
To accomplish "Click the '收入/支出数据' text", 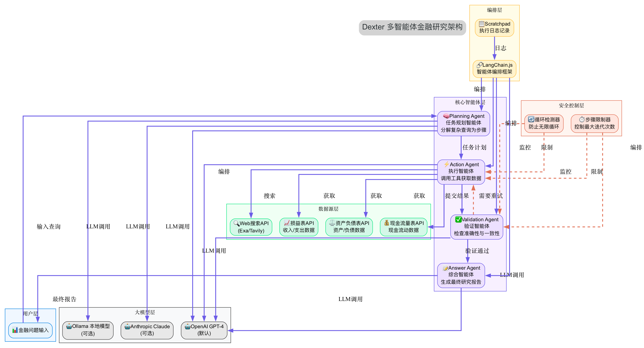I will click(299, 230).
